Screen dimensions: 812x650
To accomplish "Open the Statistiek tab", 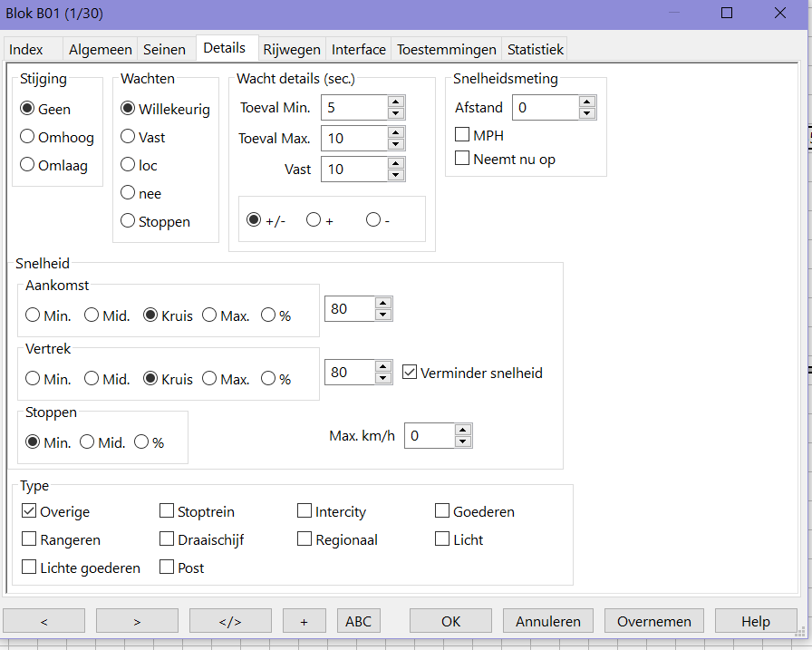I will click(x=536, y=50).
